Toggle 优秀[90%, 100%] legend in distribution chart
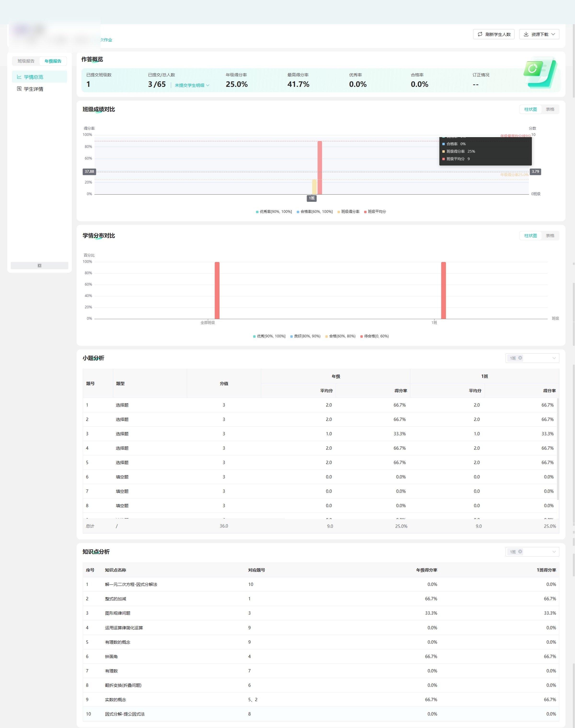 click(269, 336)
